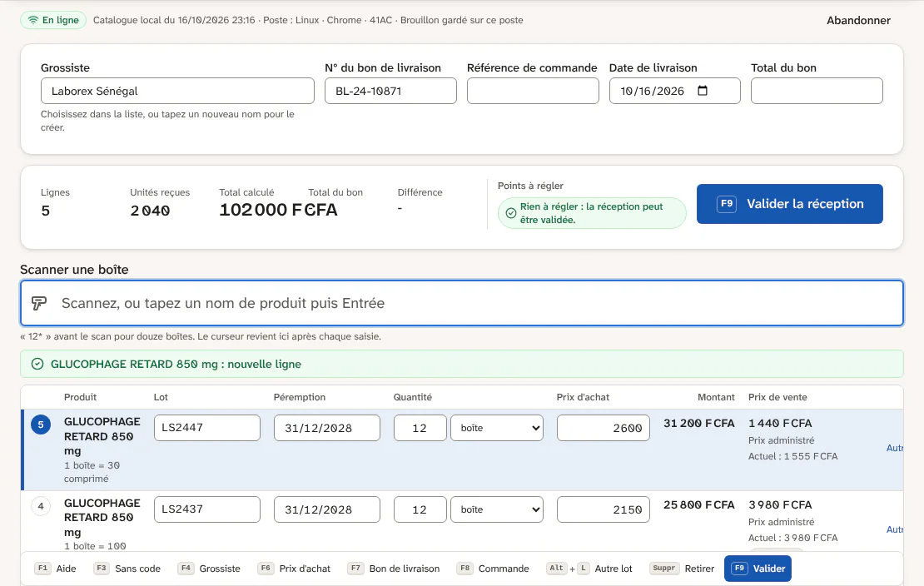Select the row number 4 badge
Screen dimensions: 924x586
(x=41, y=506)
